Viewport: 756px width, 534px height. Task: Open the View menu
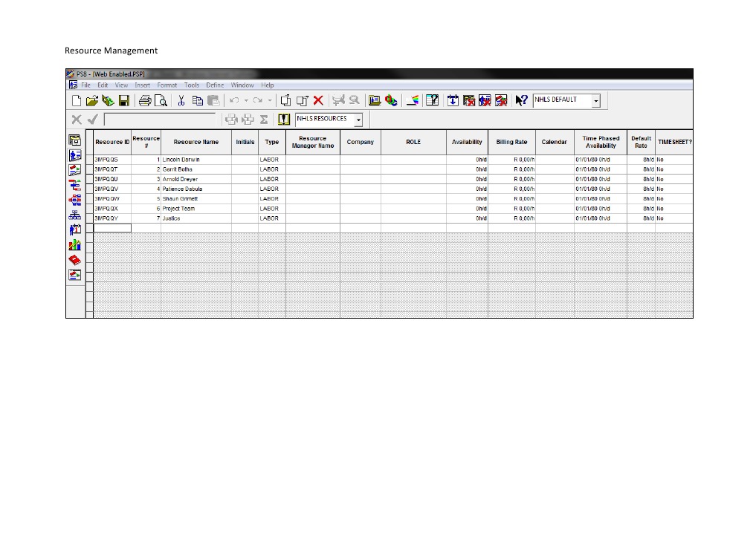(121, 85)
